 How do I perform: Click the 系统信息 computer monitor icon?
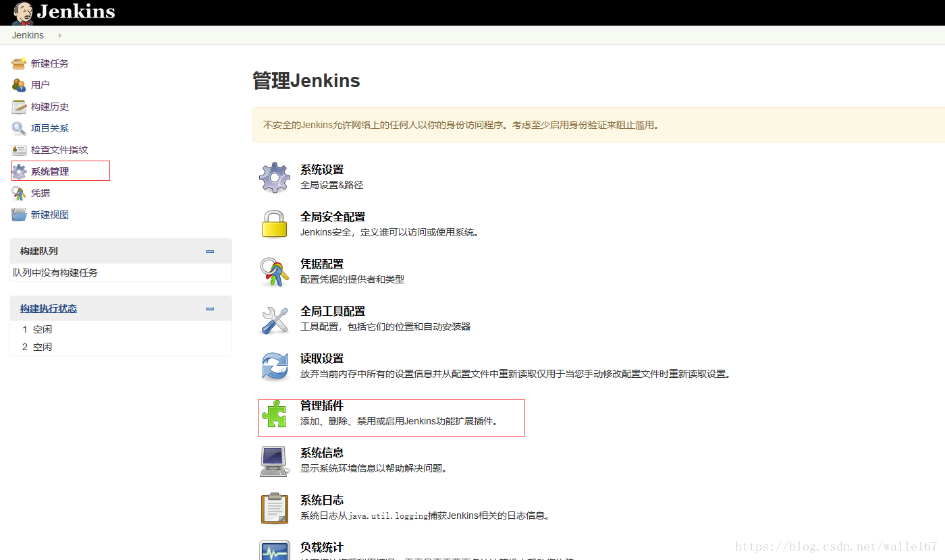(x=275, y=461)
